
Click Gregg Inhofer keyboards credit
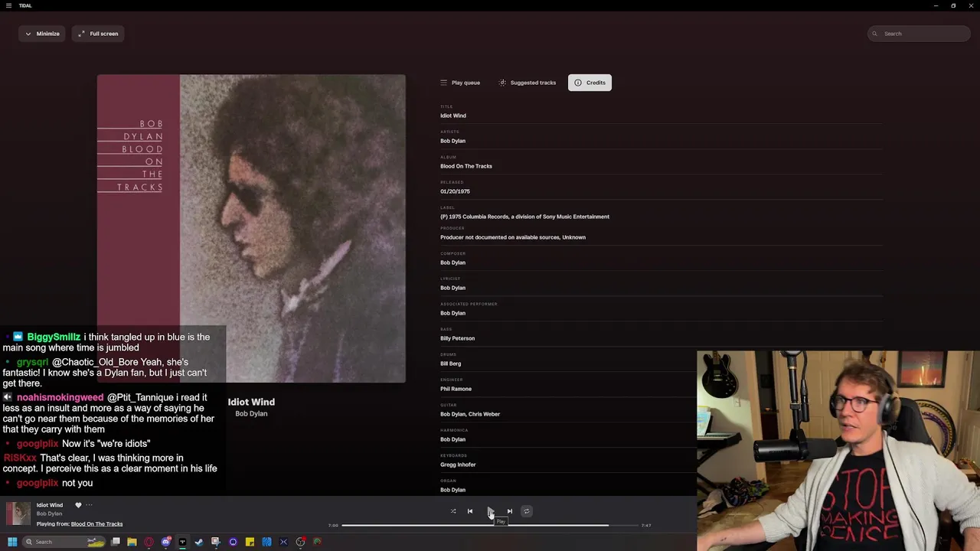458,465
